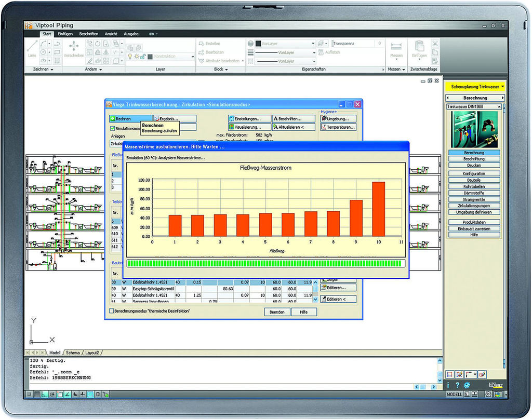Toggle the ortho mode status bar button
Viewport: 532px width, 420px height.
coord(45,394)
